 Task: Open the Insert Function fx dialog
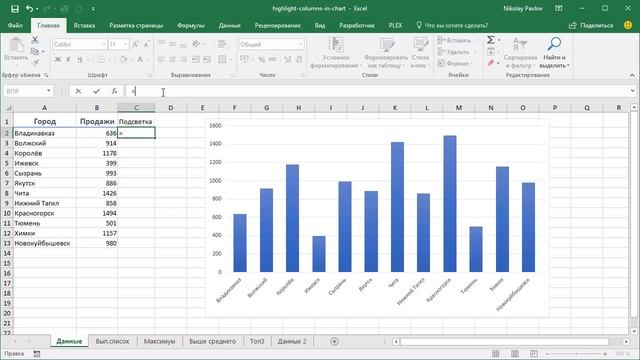click(114, 91)
